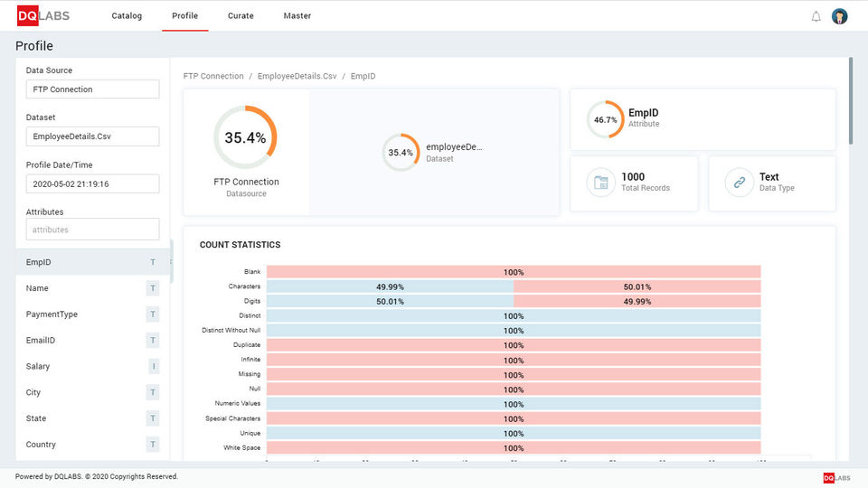Click the T type badge for Country
868x488 pixels.
[x=153, y=445]
